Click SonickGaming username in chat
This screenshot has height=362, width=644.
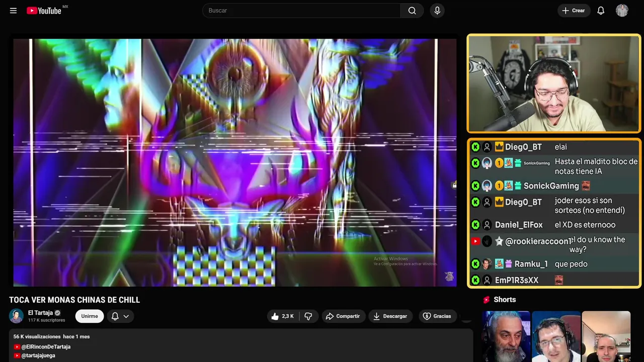coord(551,186)
